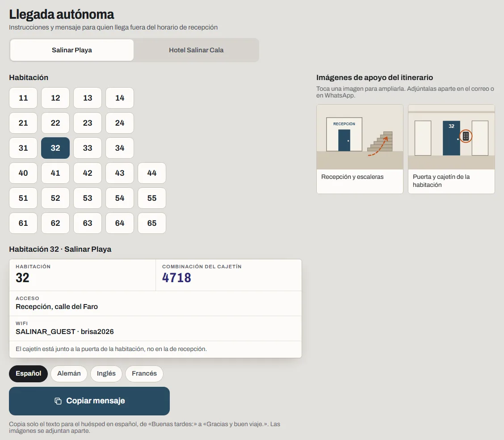This screenshot has width=504, height=440.
Task: Click the lockbox location note under wifi
Action: coord(111,349)
